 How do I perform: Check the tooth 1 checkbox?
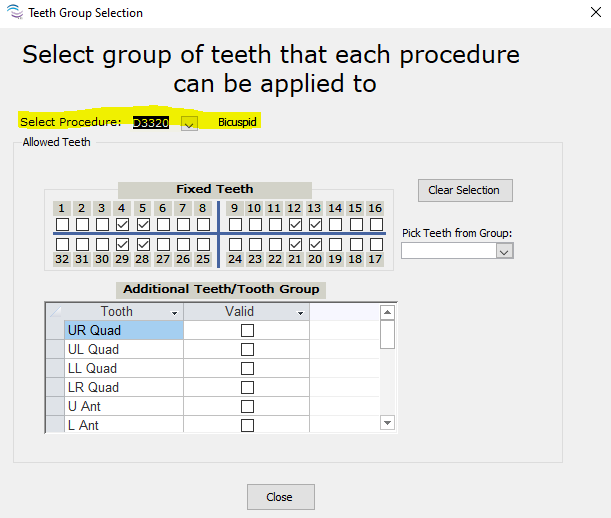click(x=62, y=225)
